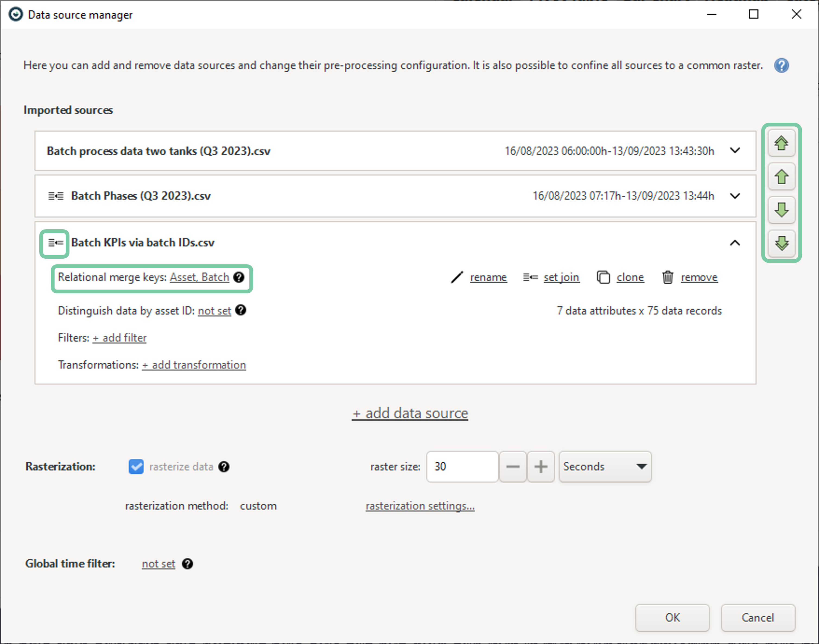The width and height of the screenshot is (819, 644).
Task: Decrease raster size with minus button
Action: 513,467
